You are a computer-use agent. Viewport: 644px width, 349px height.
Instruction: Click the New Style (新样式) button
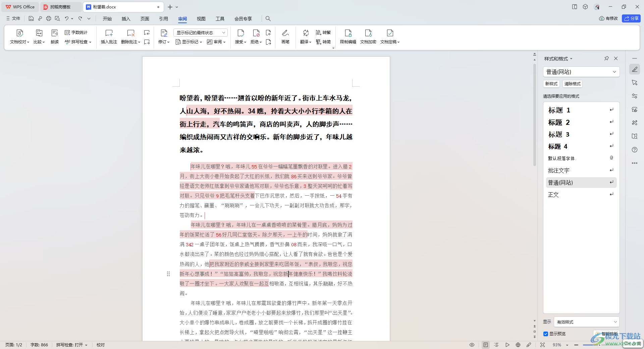point(551,84)
